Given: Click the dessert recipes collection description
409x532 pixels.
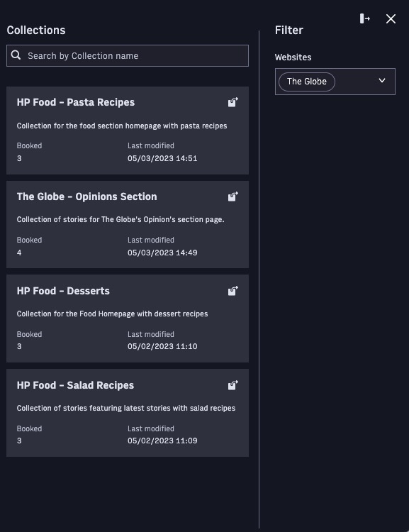Looking at the screenshot, I should point(112,314).
